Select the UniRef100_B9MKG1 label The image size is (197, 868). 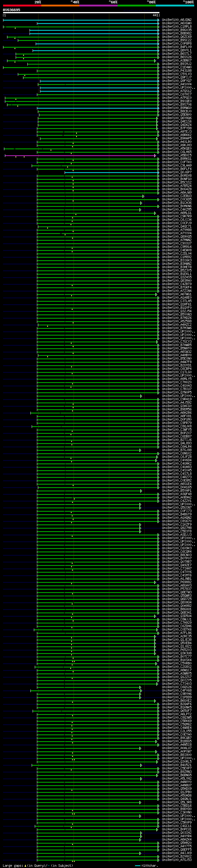177,159
